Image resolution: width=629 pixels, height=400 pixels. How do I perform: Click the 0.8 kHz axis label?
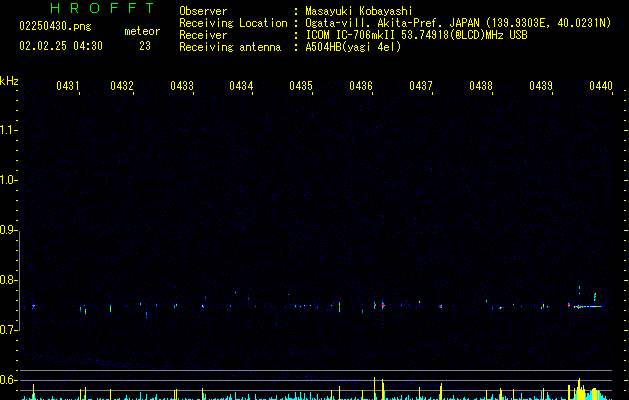click(8, 280)
